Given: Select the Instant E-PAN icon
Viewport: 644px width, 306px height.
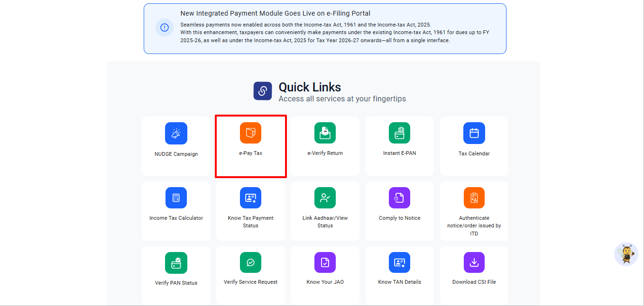Looking at the screenshot, I should (x=399, y=133).
